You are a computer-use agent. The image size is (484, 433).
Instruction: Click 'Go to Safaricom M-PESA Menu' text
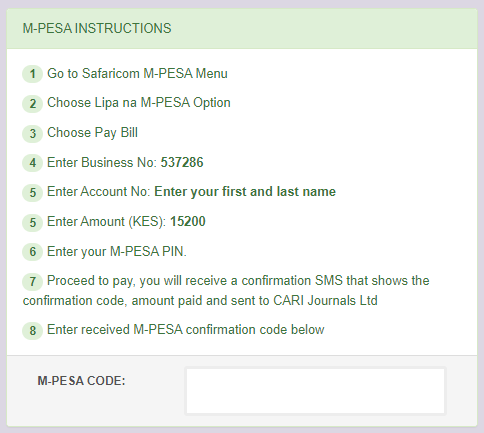pyautogui.click(x=137, y=73)
